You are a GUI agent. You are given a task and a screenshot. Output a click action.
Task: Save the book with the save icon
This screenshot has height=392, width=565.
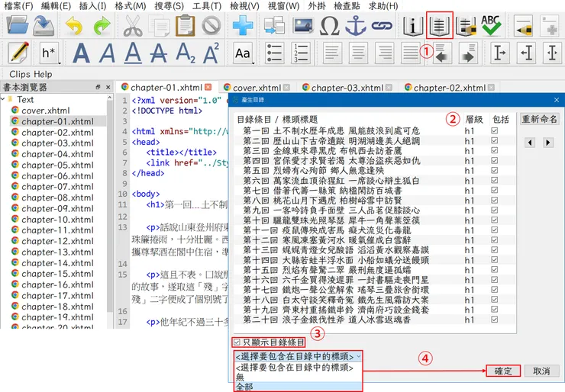(x=44, y=25)
